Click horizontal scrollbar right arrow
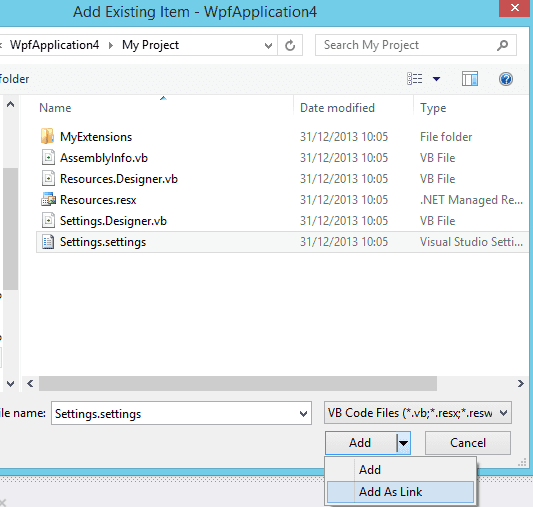Screen dimensions: 533x507 coord(520,384)
